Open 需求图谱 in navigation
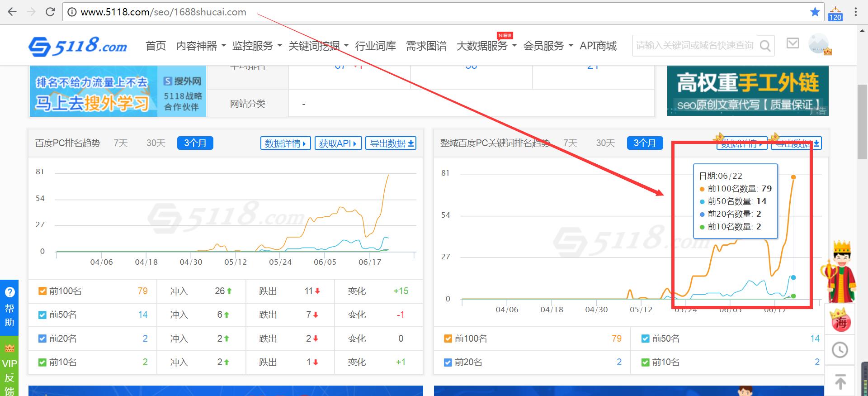The image size is (868, 396). (426, 46)
